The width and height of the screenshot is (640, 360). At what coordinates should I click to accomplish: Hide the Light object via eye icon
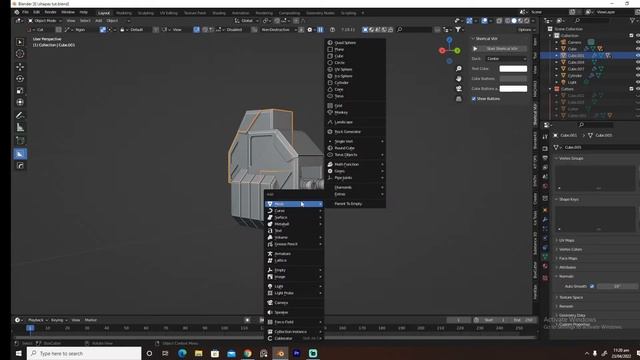(638, 82)
